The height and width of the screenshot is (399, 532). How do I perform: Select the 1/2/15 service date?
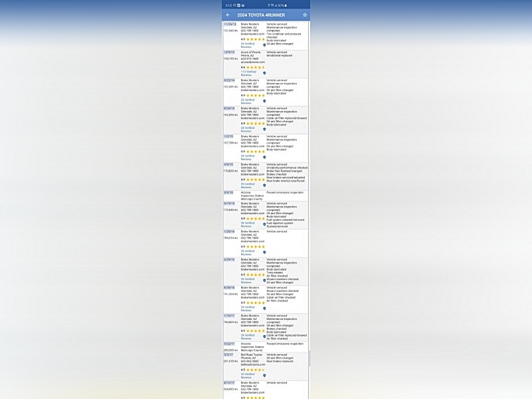pyautogui.click(x=229, y=137)
